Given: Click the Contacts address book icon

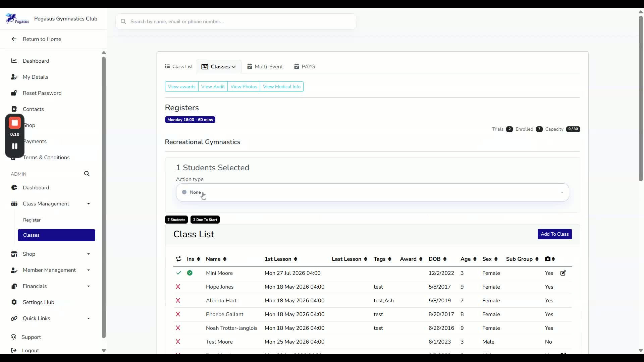Looking at the screenshot, I should [x=14, y=109].
